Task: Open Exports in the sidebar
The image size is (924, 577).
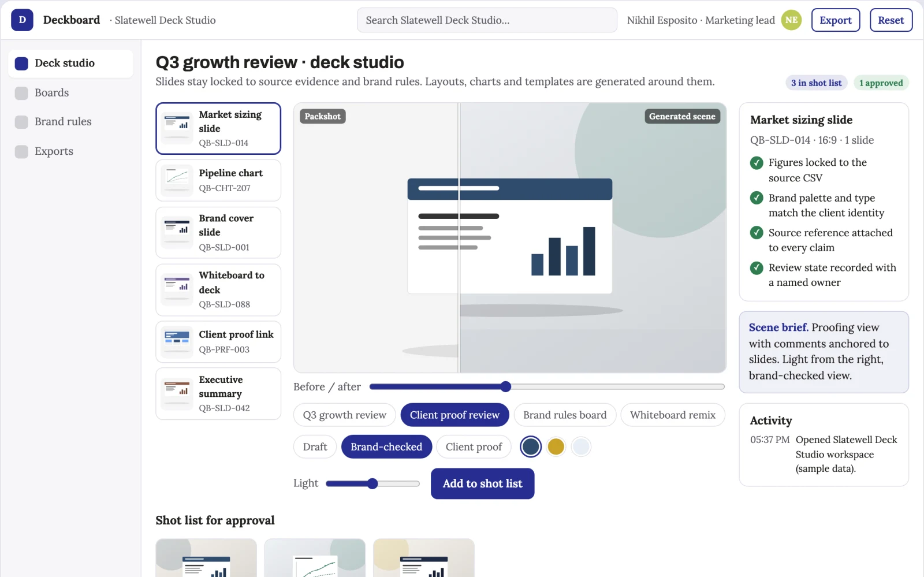Action: tap(70, 151)
